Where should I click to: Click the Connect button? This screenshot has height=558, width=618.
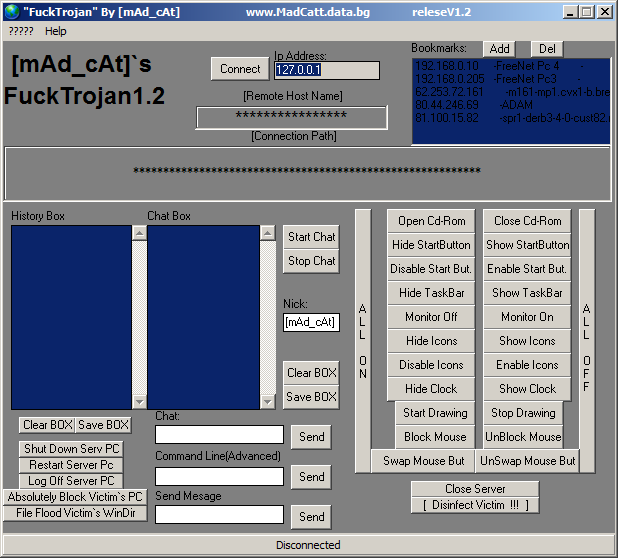240,69
